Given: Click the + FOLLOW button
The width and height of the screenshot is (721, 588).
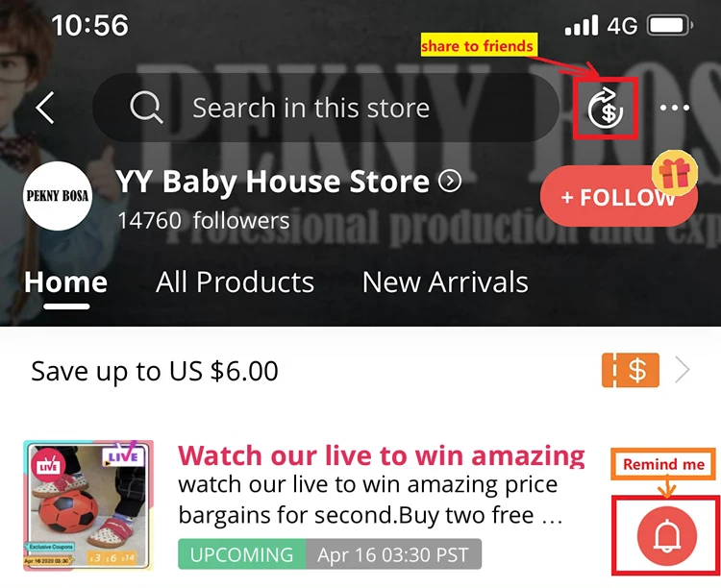Looking at the screenshot, I should (618, 197).
